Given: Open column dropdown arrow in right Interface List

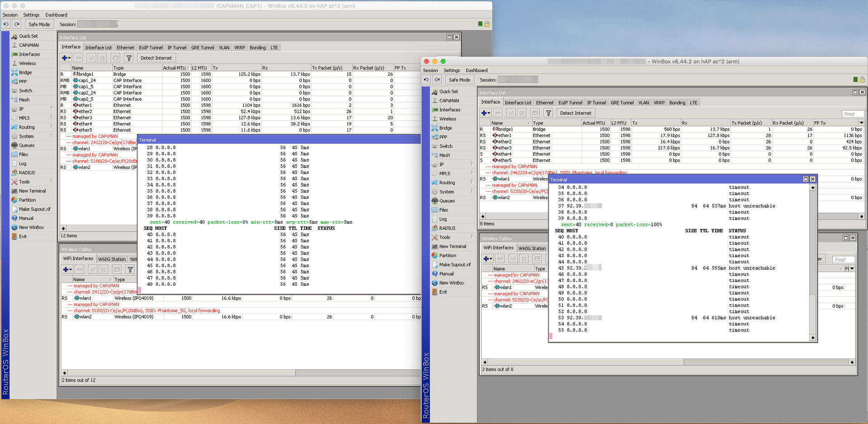Looking at the screenshot, I should coord(861,123).
